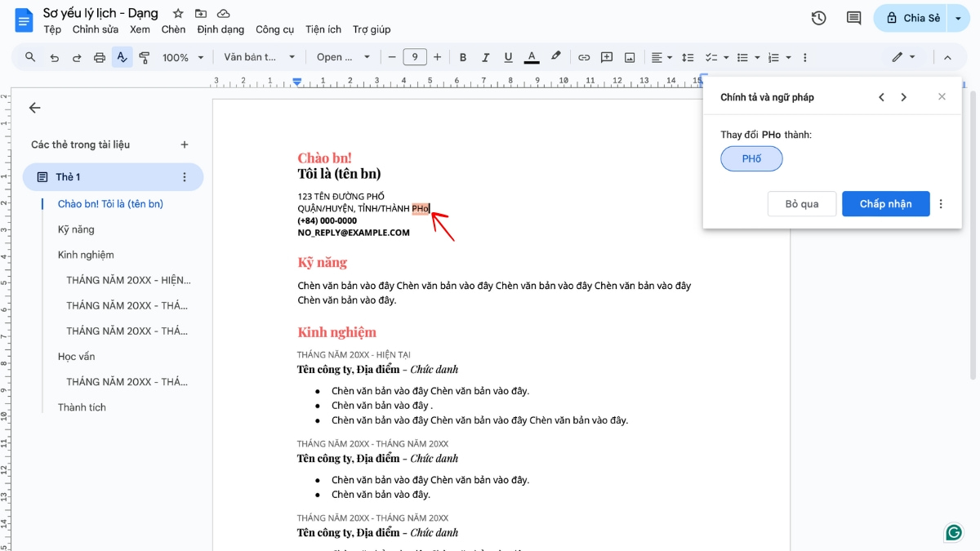This screenshot has height=551, width=980.
Task: Open more spelling options menu
Action: [x=941, y=204]
